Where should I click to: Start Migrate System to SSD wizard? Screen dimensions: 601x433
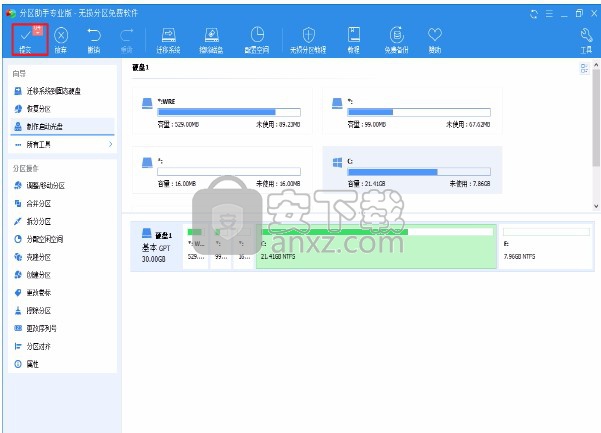point(63,91)
